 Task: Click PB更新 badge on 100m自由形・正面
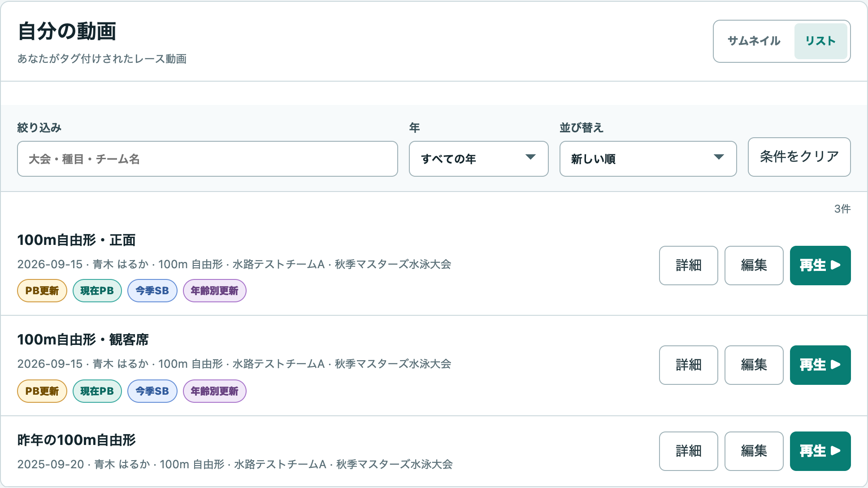point(42,291)
